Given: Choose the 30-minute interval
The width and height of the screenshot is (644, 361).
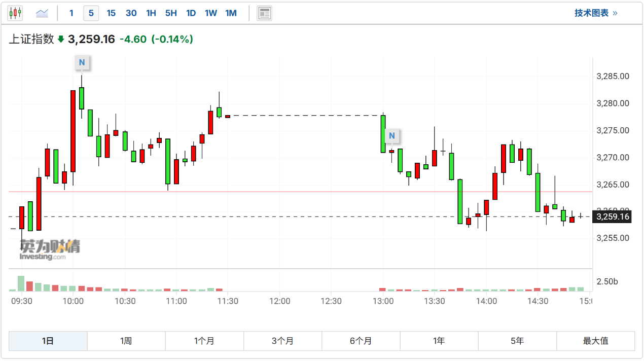Looking at the screenshot, I should 131,13.
